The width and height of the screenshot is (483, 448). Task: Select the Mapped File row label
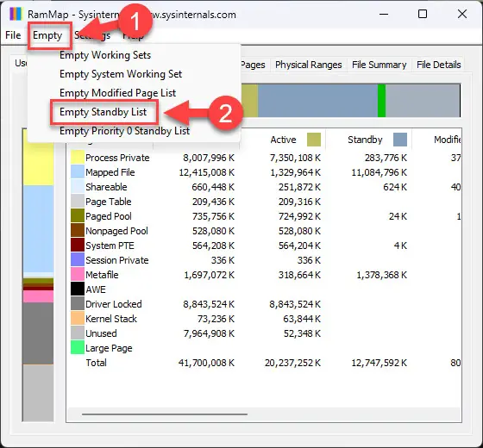pyautogui.click(x=110, y=172)
